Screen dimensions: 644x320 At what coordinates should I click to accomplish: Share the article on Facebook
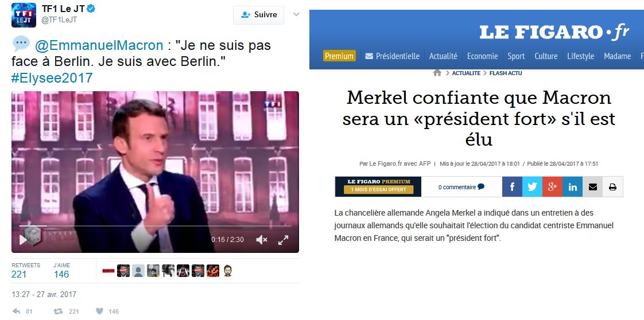click(512, 187)
